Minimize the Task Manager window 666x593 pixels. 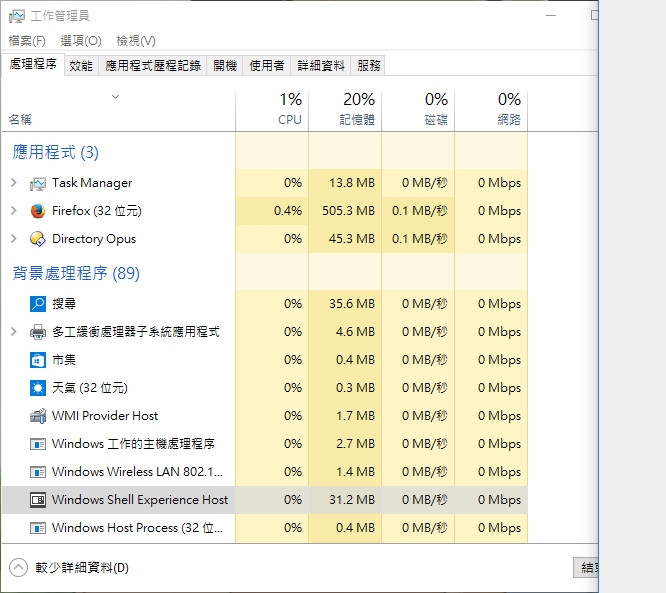point(551,15)
